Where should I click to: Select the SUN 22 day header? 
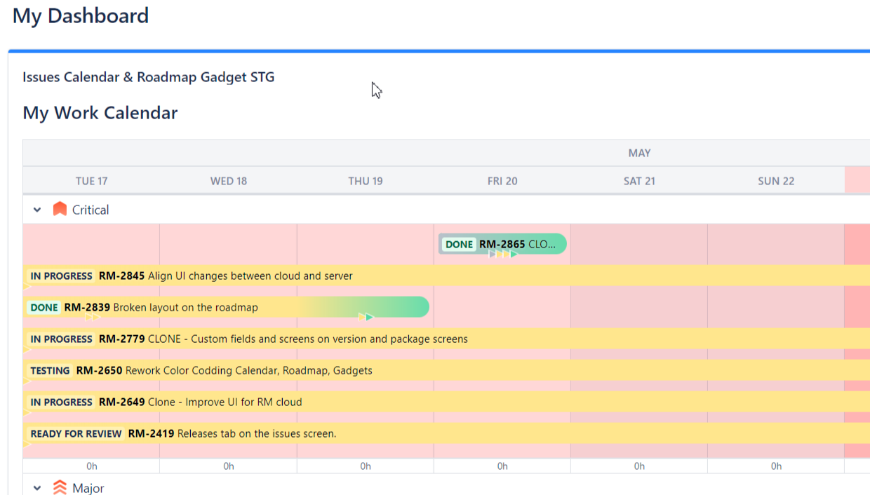[776, 181]
